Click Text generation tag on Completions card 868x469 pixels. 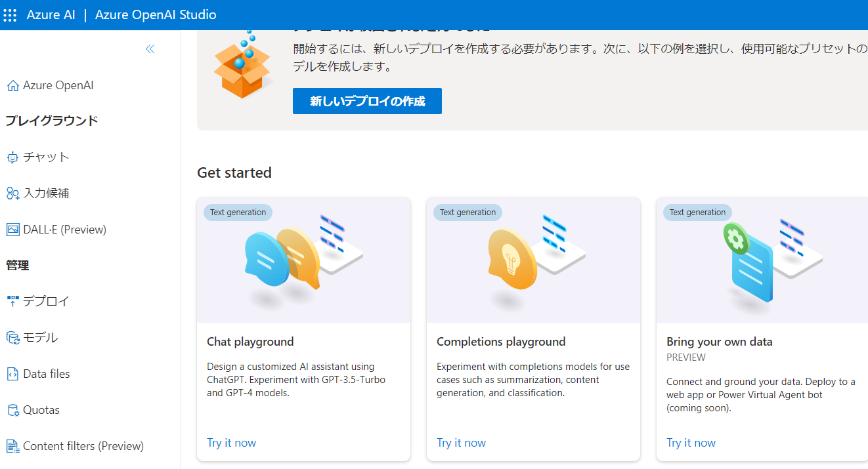467,213
